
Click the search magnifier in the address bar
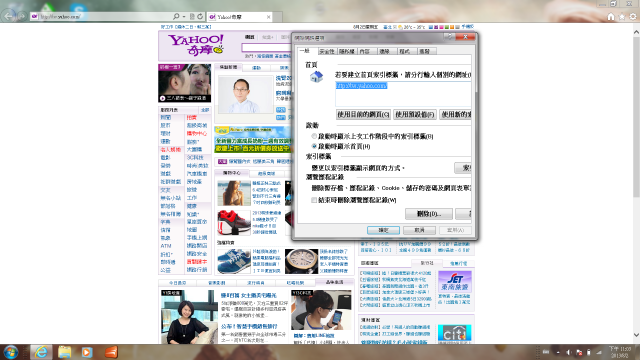tap(176, 16)
